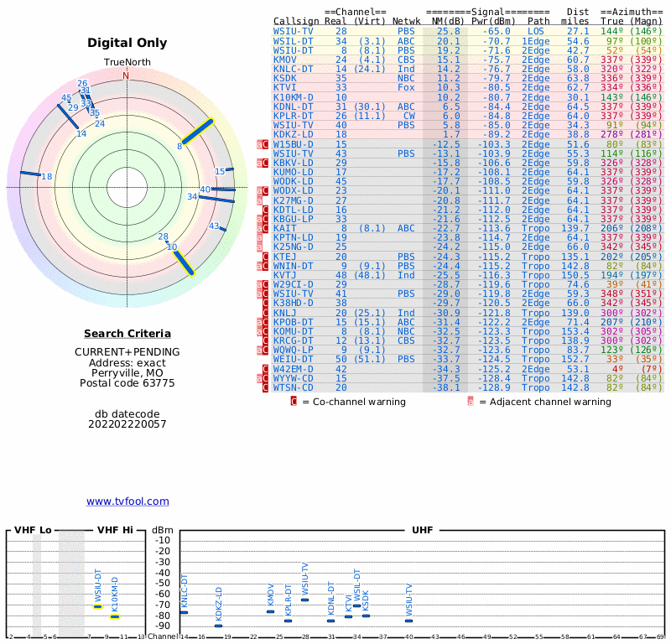Click the 'Callsign' column header
671x644 pixels.
296,21
